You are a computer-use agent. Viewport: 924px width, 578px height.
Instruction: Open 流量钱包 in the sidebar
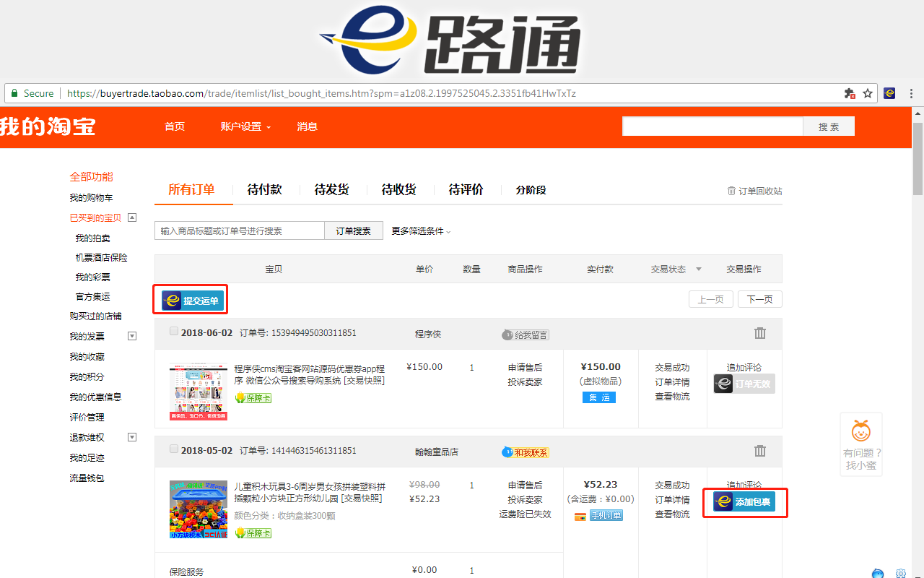(x=87, y=478)
